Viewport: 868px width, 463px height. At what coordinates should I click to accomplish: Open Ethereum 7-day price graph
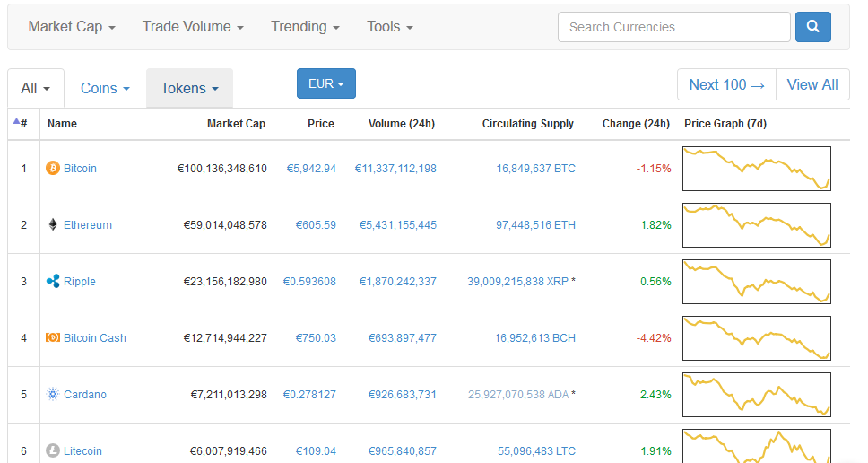click(x=757, y=225)
